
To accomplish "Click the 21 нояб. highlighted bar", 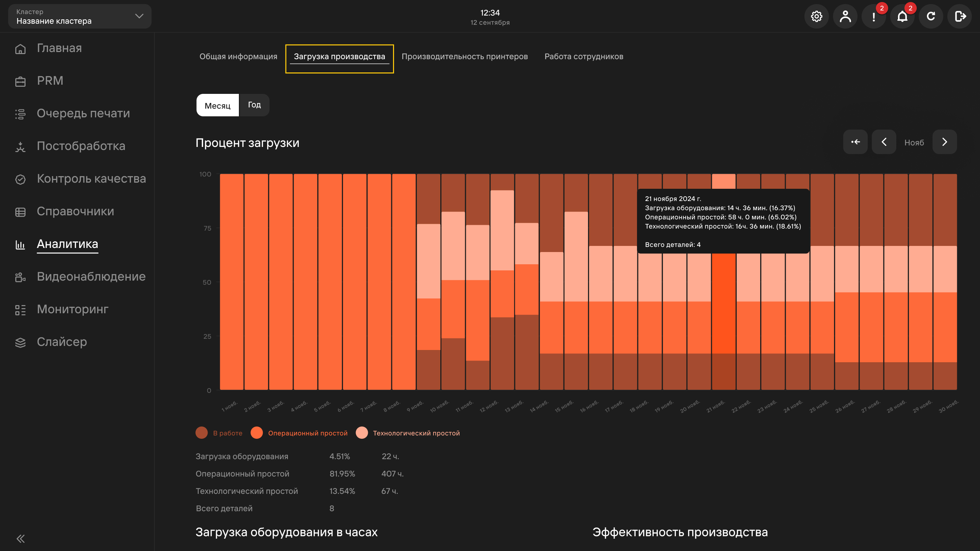I will (x=723, y=321).
